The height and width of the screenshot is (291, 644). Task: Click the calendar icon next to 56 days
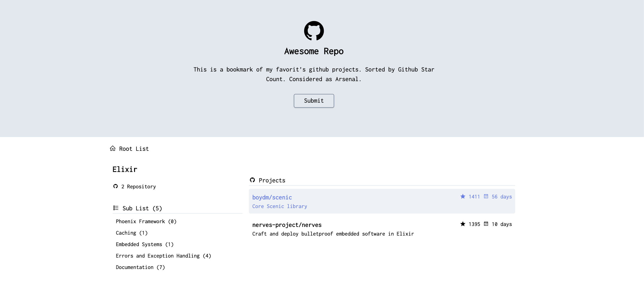click(486, 197)
